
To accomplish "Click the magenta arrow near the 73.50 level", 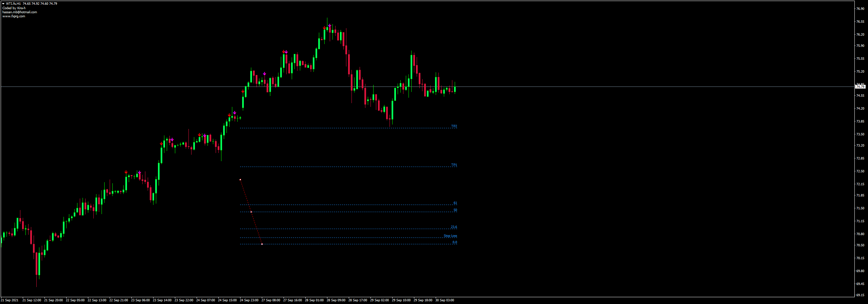I will pyautogui.click(x=205, y=136).
